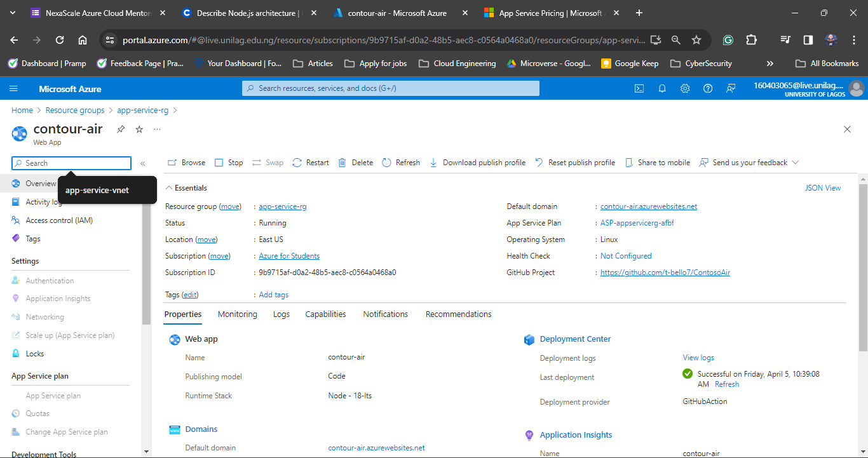Collapse the left menu with double chevron

click(143, 163)
